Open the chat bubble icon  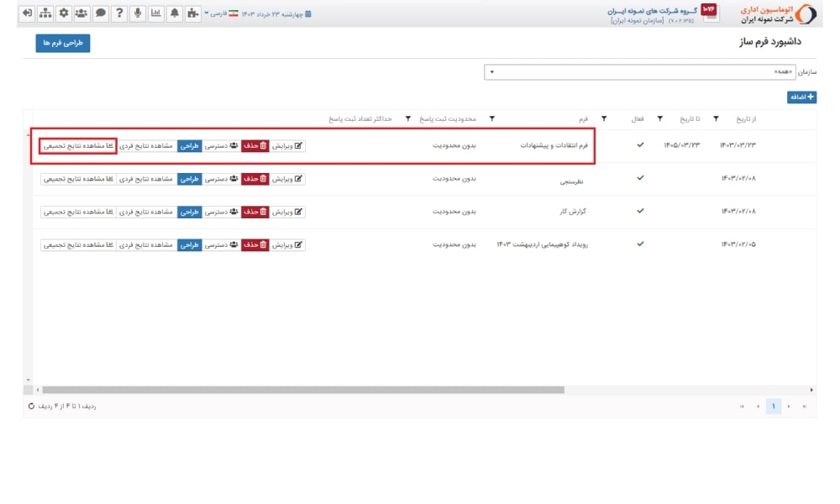100,13
